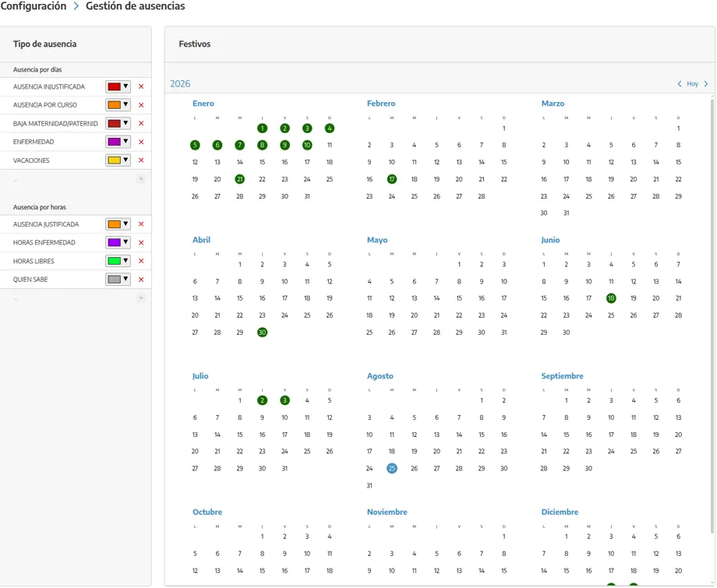Delete the ENFERMEDAD row with red X
Image resolution: width=717 pixels, height=588 pixels.
tap(141, 142)
